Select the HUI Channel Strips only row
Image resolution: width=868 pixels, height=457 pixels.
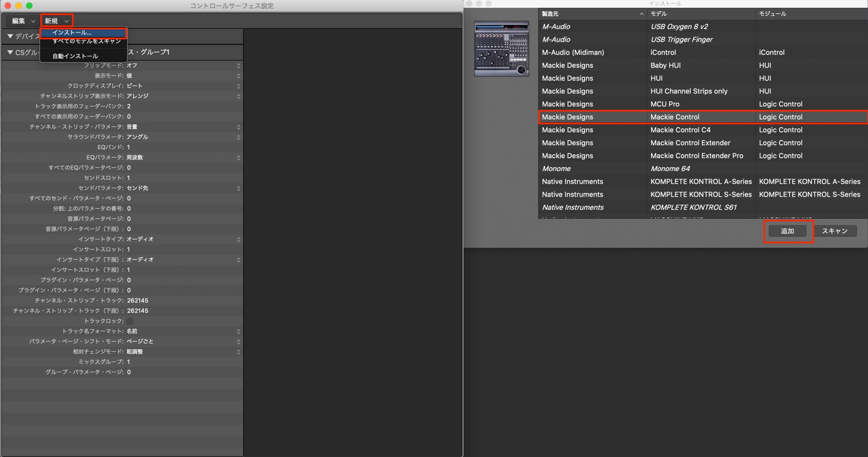tap(703, 91)
